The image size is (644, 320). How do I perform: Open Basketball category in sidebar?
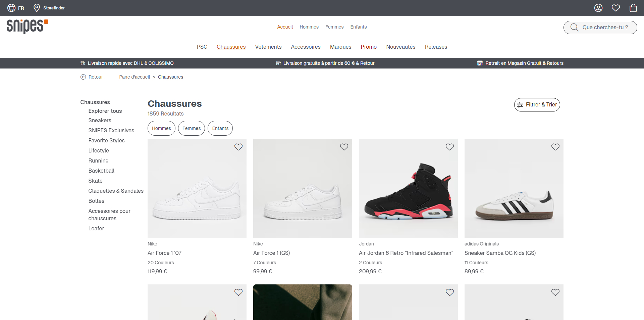101,171
